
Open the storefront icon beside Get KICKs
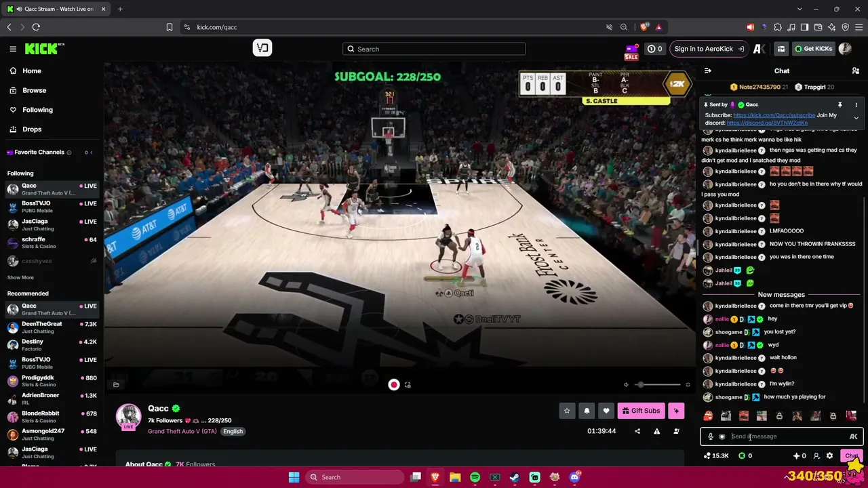click(781, 49)
